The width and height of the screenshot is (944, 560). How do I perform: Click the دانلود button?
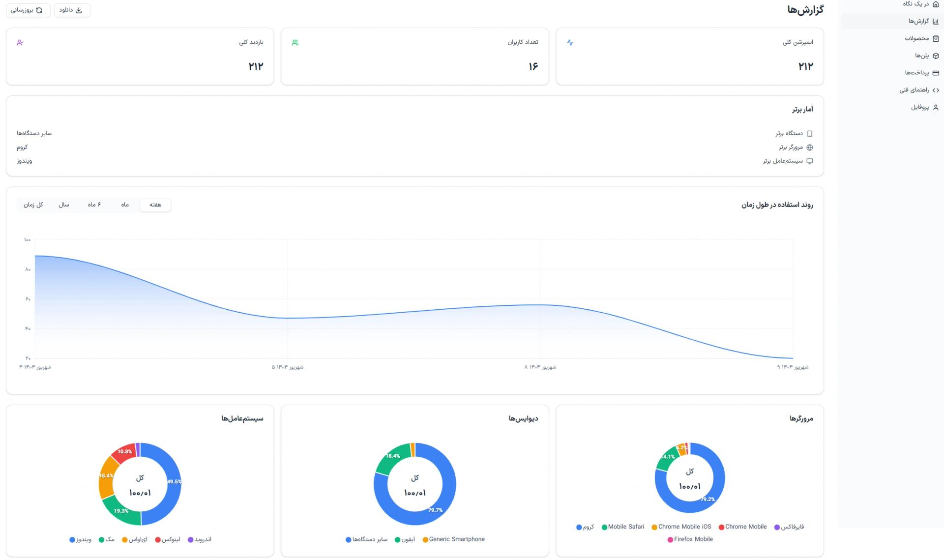pyautogui.click(x=72, y=10)
